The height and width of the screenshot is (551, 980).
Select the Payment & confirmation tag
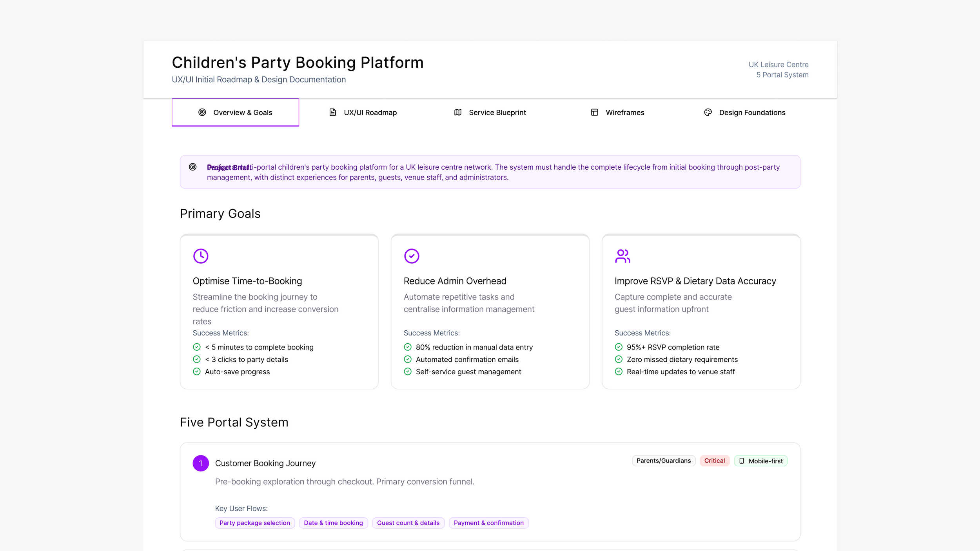(488, 523)
